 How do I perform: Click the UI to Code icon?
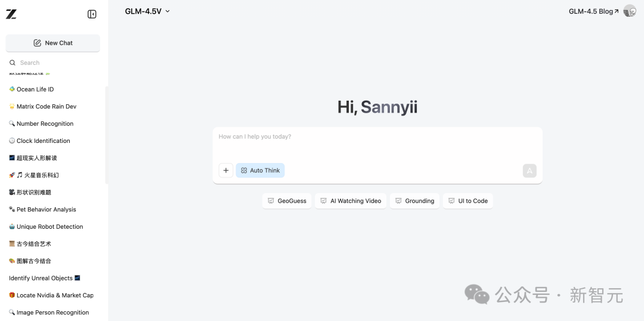click(451, 201)
